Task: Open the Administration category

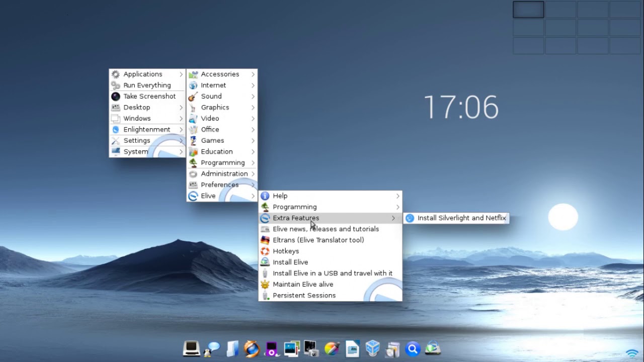Action: coord(222,173)
